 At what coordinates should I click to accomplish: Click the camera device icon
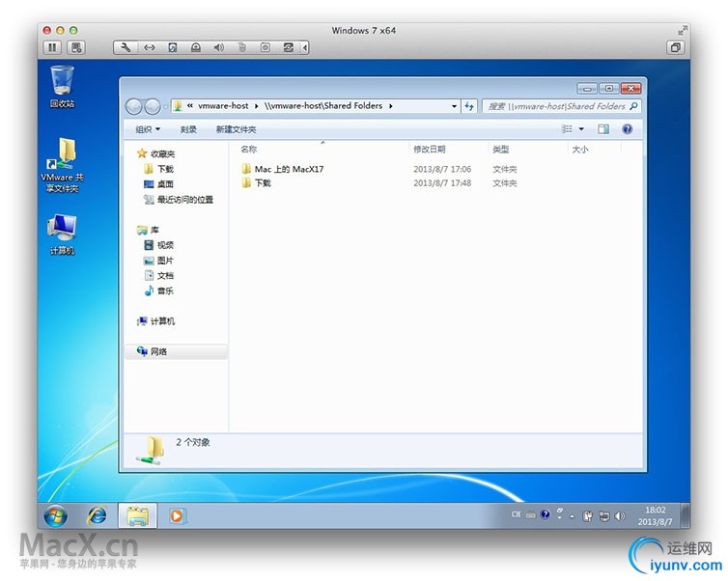(x=266, y=47)
